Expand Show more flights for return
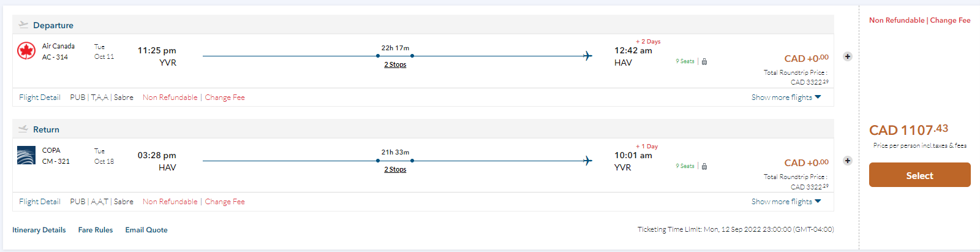 786,202
